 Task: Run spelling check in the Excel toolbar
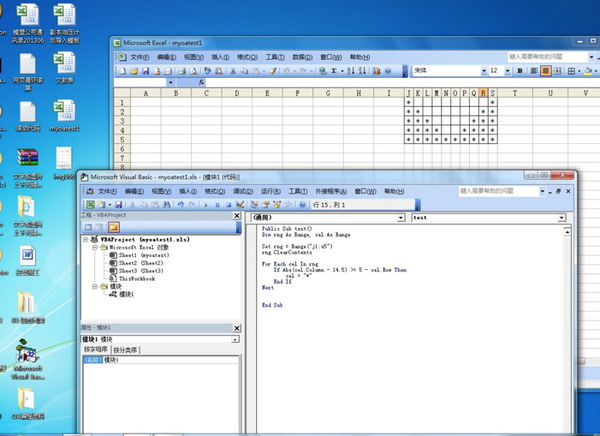[207, 71]
